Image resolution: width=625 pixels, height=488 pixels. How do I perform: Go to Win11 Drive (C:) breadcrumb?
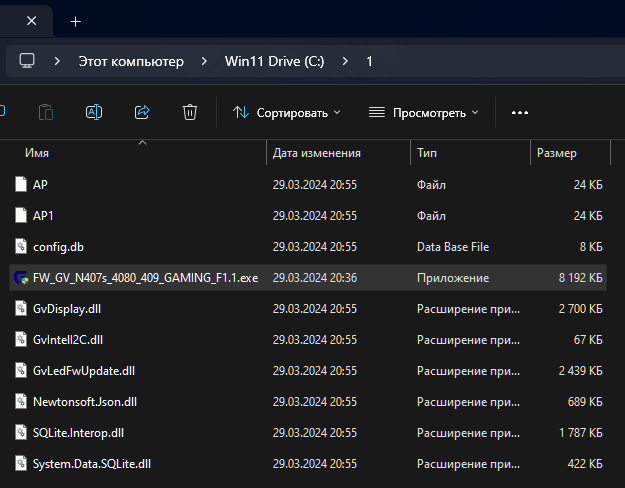pyautogui.click(x=275, y=61)
